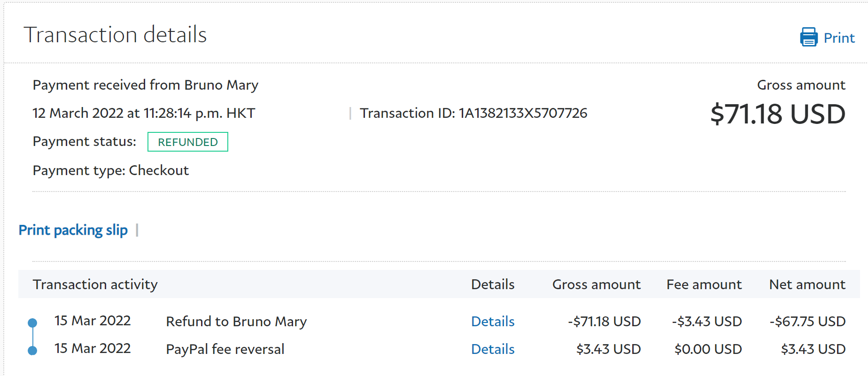The image size is (868, 376).
Task: Open the Print packing slip link
Action: (73, 230)
